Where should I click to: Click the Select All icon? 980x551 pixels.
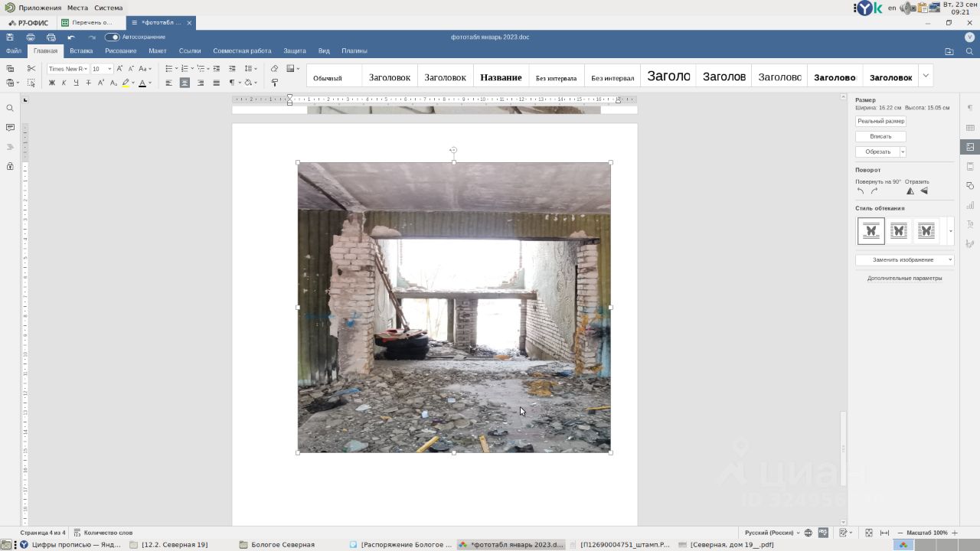click(x=31, y=83)
